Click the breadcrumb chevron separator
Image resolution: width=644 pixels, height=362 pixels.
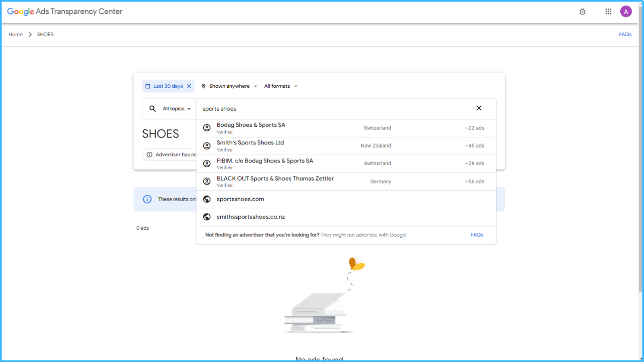(30, 35)
